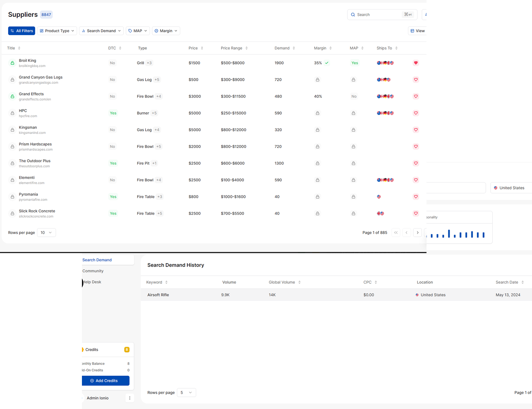Click the locked Margin icon for Grand Canyon Gas Logs

(318, 80)
